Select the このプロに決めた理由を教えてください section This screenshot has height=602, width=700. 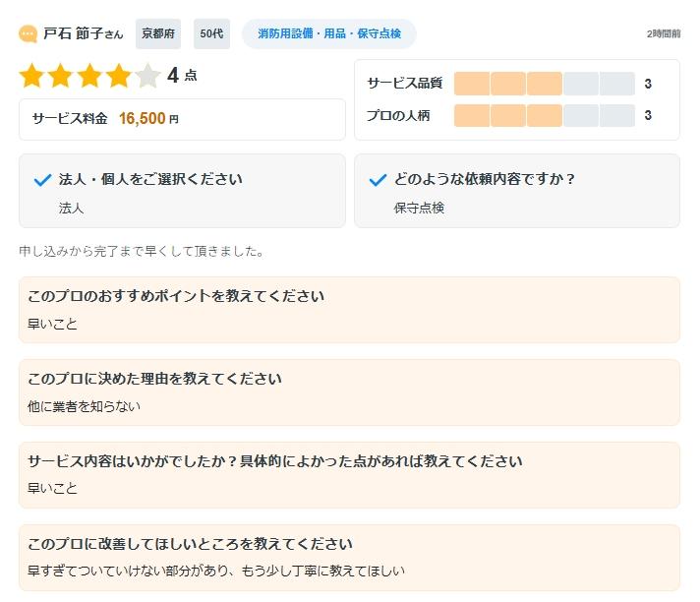[349, 392]
